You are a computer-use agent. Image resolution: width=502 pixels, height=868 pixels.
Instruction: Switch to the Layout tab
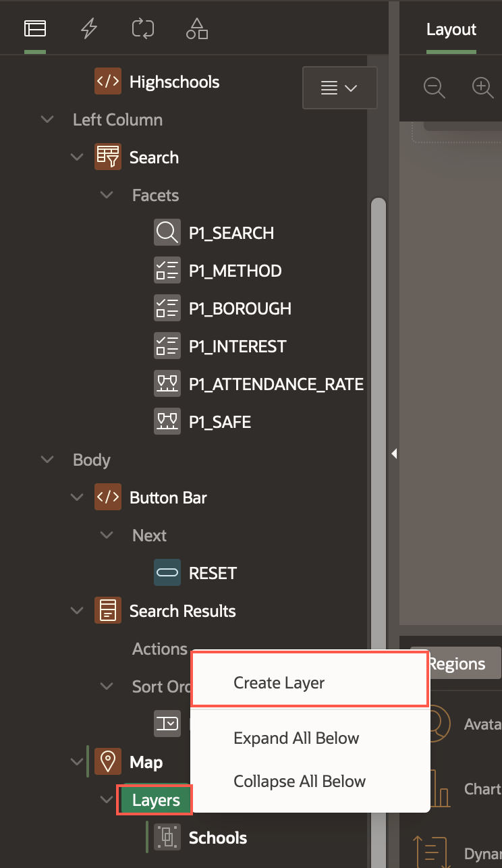451,29
